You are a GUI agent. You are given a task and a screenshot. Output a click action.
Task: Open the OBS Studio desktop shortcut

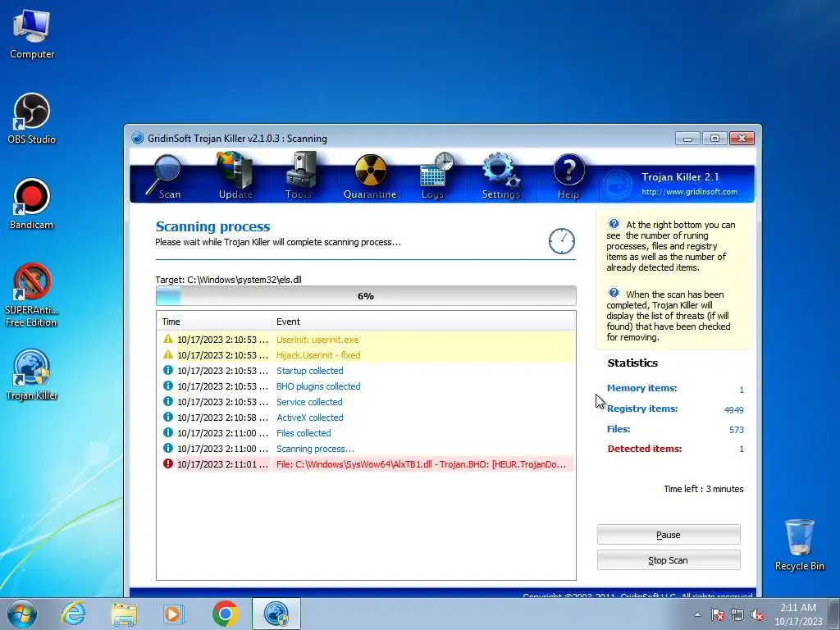point(32,119)
